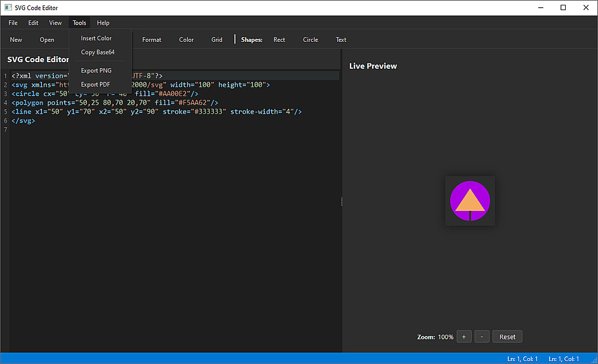Click the SVG Code Editor app icon
This screenshot has height=364, width=598.
8,8
